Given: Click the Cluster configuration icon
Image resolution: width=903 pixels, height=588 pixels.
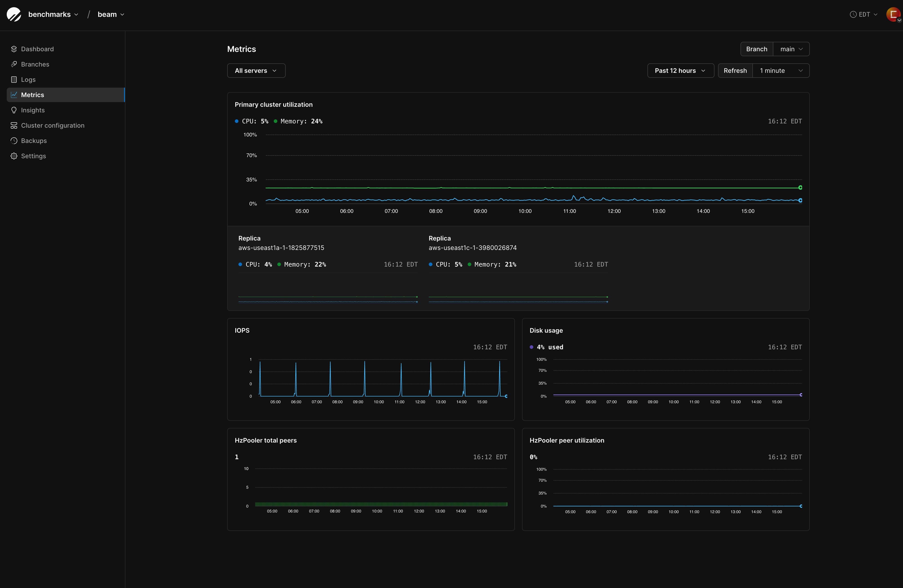Looking at the screenshot, I should pos(14,126).
